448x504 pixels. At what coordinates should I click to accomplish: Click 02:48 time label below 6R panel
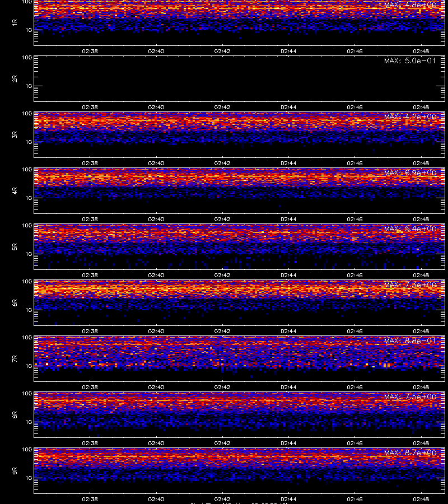tap(421, 331)
